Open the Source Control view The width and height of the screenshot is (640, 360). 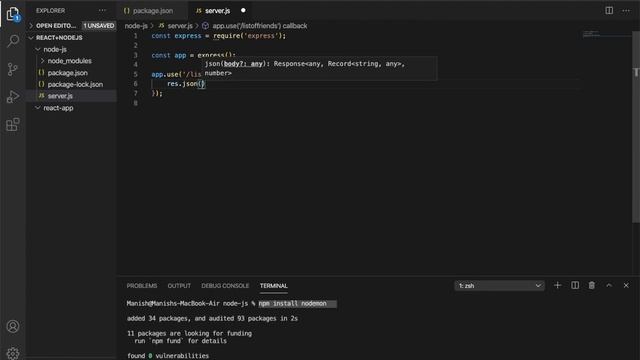coord(13,69)
